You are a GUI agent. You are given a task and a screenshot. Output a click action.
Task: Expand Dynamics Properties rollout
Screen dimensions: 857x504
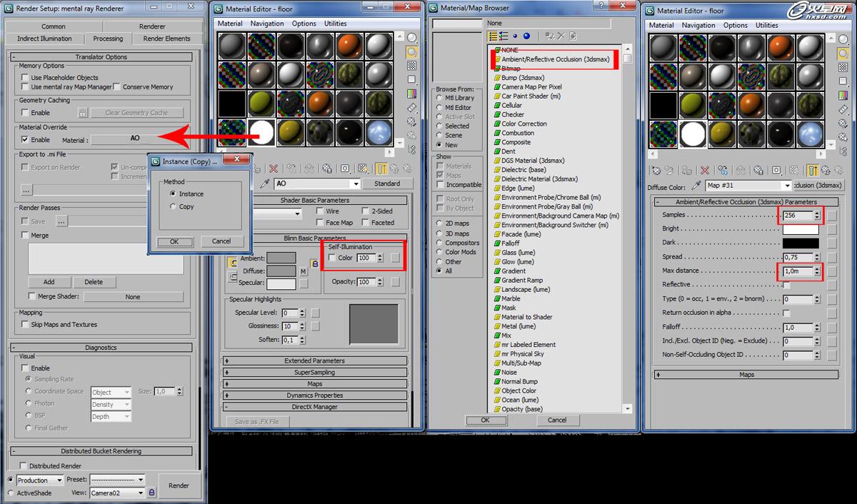(315, 395)
